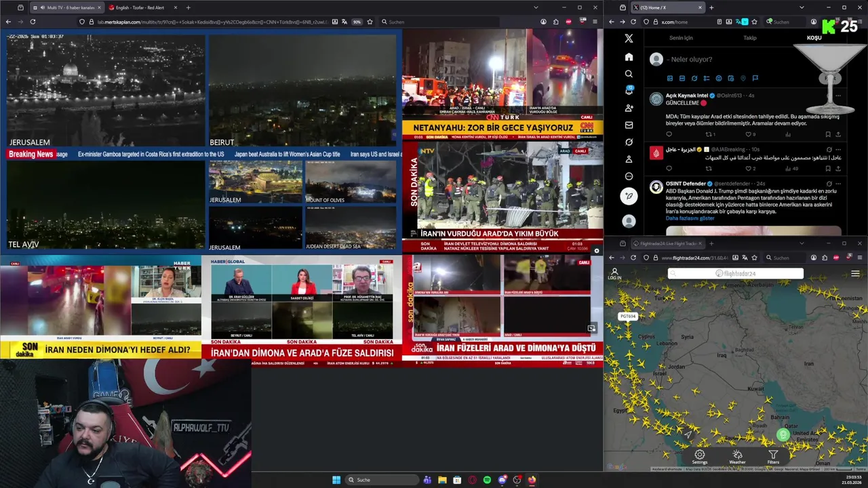Open the Mount of Olives webcam thumbnail

[x=350, y=182]
